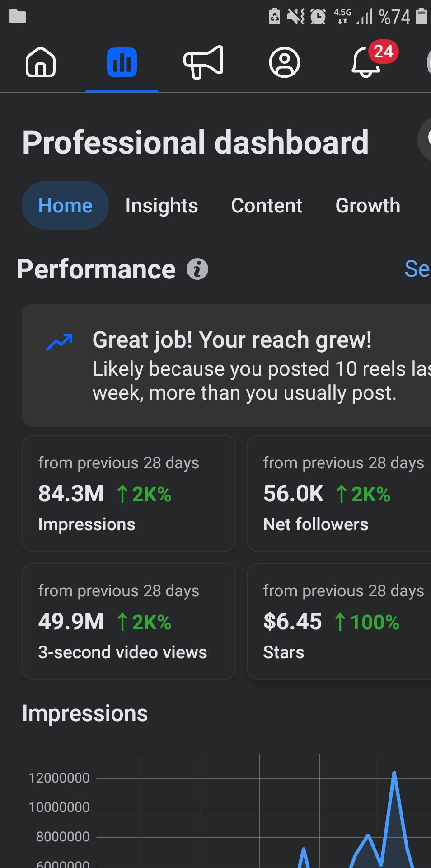Open the Profile avatar icon
Screen dimensions: 431x868
pyautogui.click(x=285, y=62)
